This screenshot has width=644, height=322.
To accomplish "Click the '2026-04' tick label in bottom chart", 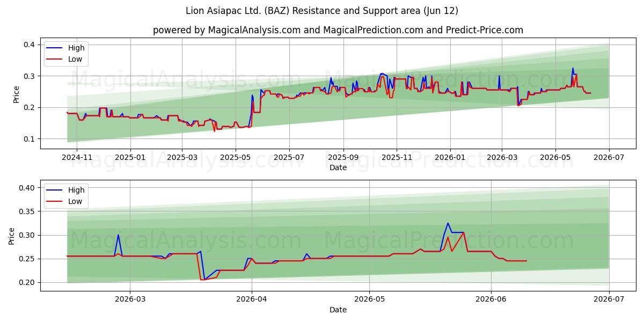I will tap(252, 300).
